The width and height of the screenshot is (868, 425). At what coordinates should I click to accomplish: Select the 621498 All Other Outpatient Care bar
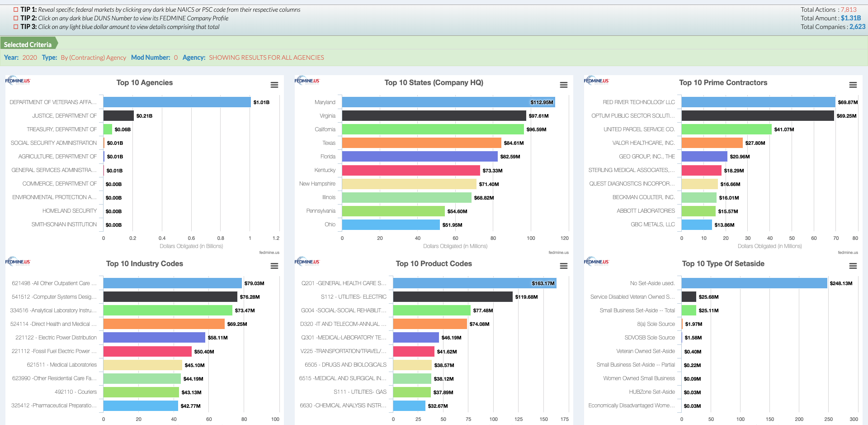pos(173,283)
